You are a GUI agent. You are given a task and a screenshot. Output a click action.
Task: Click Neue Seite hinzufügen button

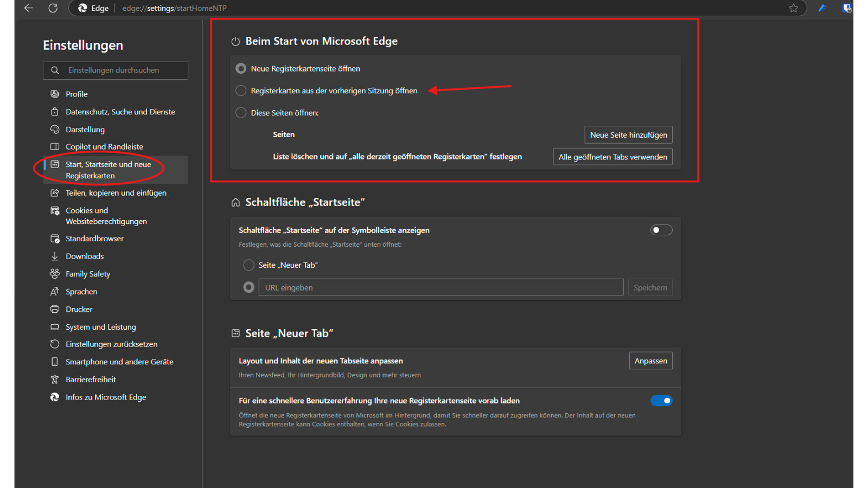pyautogui.click(x=628, y=135)
